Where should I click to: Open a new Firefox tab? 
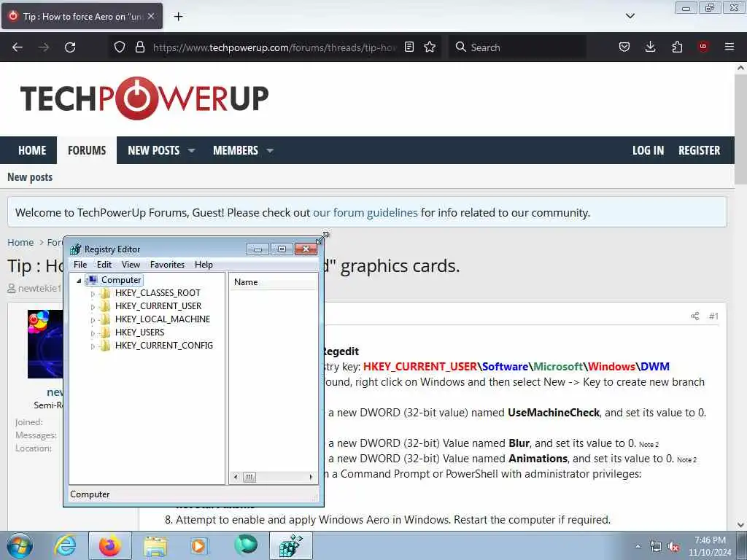tap(178, 17)
